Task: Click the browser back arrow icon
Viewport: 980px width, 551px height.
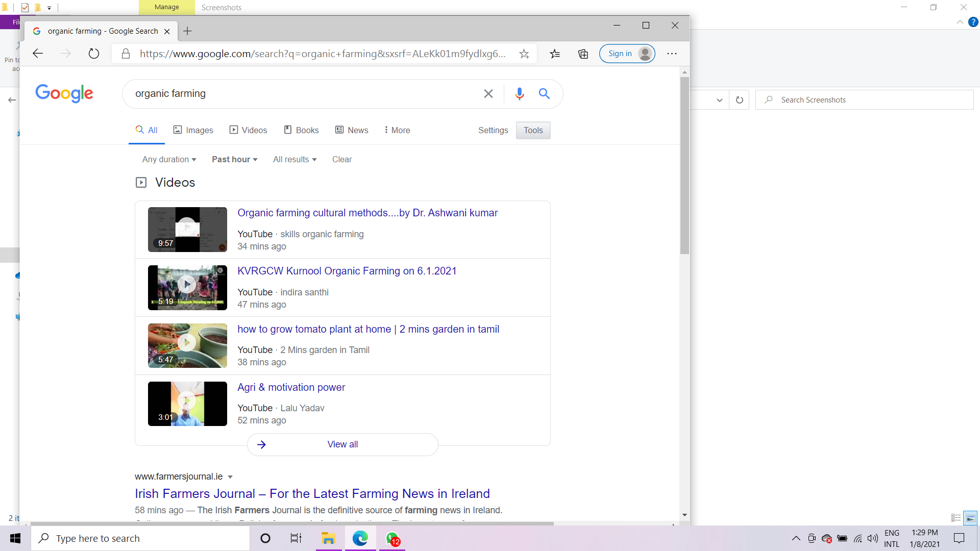Action: coord(38,54)
